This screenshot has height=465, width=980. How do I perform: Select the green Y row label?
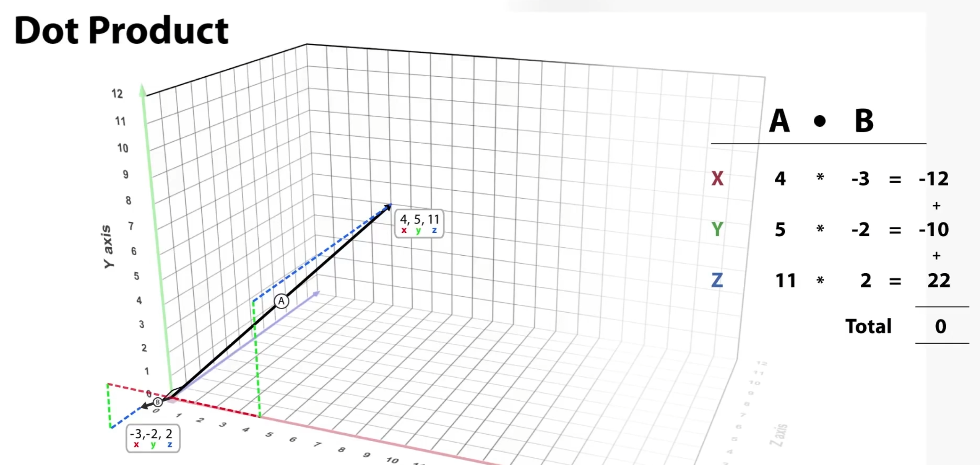[717, 229]
